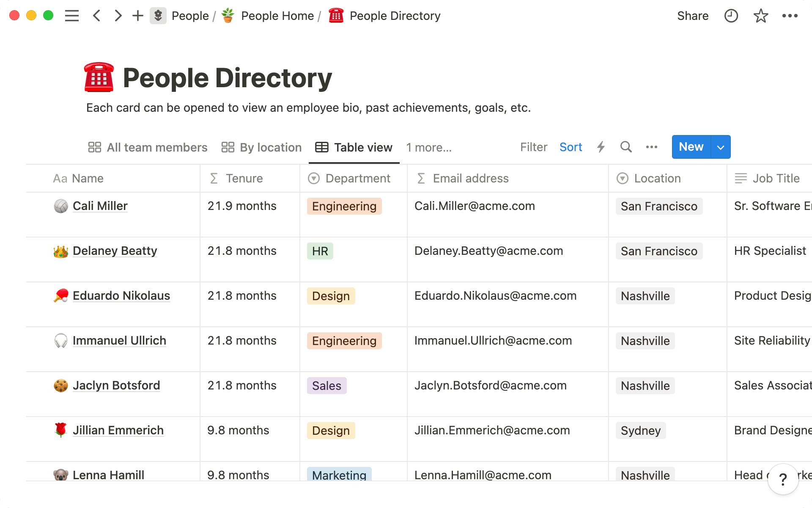Open automations lightning bolt icon
The height and width of the screenshot is (508, 812).
coord(601,147)
